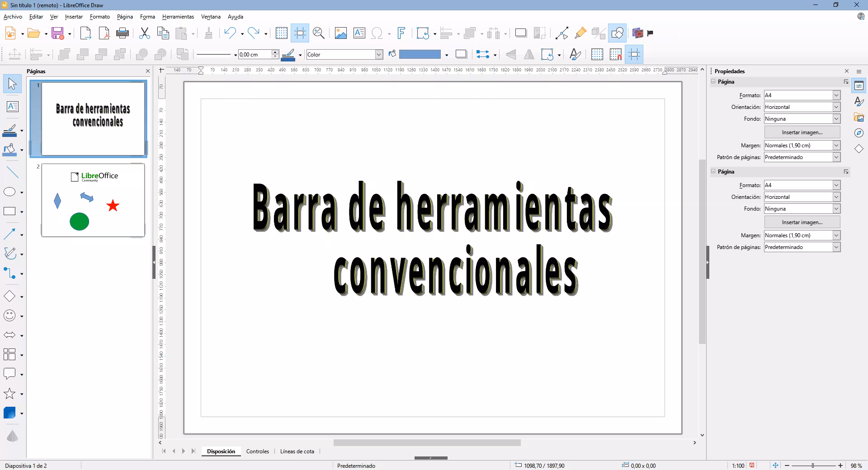
Task: Click the Copy icon
Action: coord(163,33)
